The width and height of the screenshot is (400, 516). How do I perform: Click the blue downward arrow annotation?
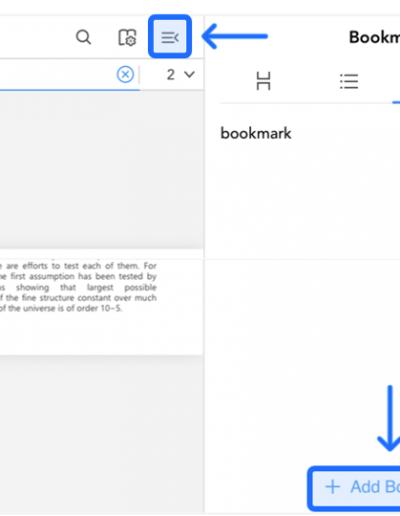389,418
